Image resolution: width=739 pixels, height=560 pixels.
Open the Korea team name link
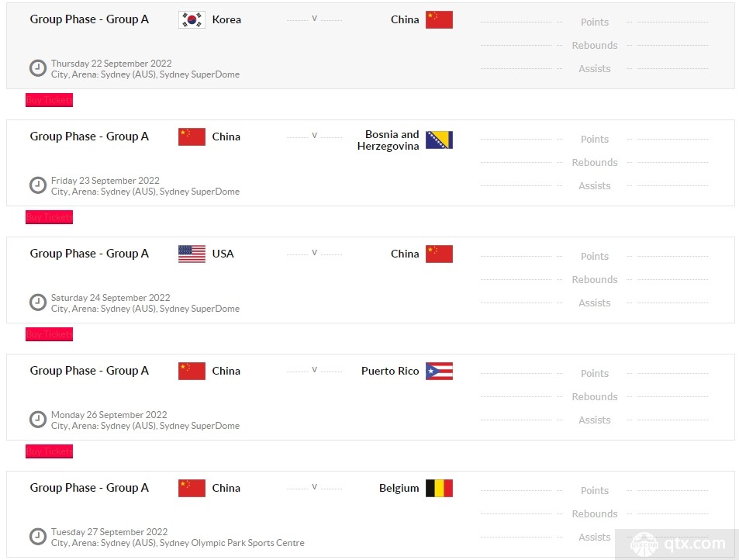pos(226,20)
